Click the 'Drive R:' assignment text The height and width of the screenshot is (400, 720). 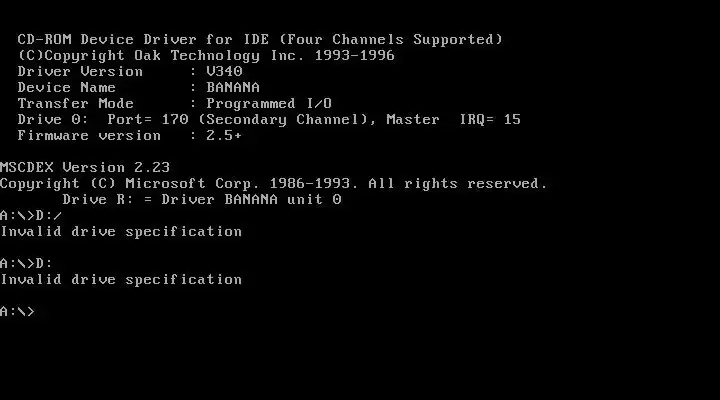pyautogui.click(x=98, y=200)
